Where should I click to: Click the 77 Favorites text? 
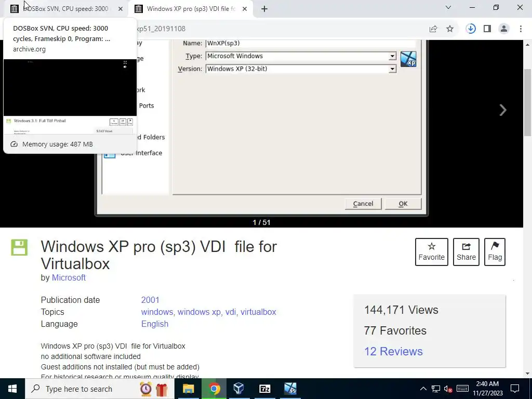(395, 330)
